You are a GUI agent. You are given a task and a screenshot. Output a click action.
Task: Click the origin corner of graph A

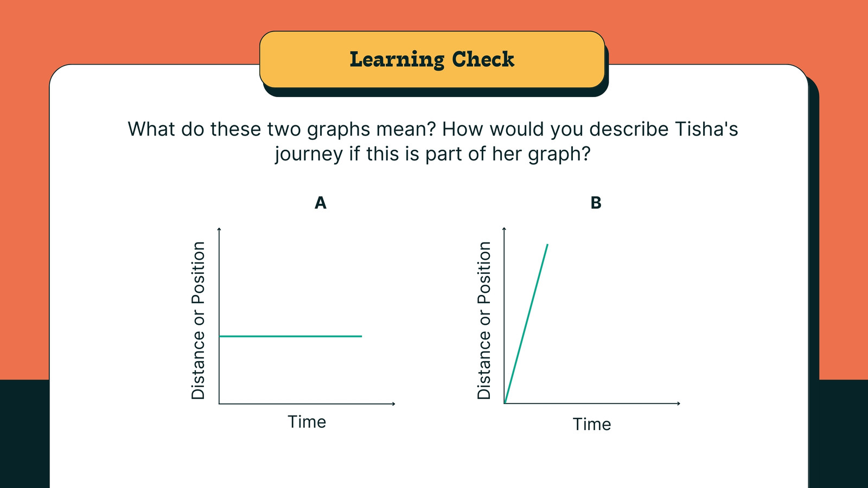(x=219, y=403)
